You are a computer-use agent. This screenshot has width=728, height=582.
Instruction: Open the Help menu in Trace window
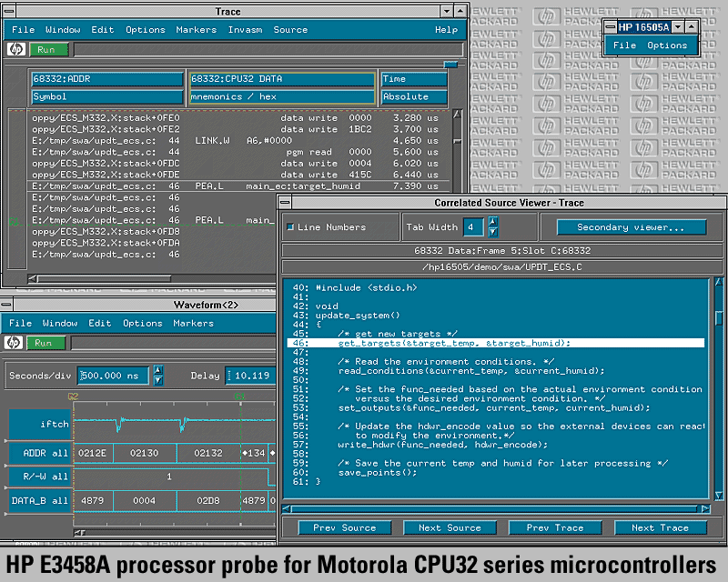[x=446, y=30]
